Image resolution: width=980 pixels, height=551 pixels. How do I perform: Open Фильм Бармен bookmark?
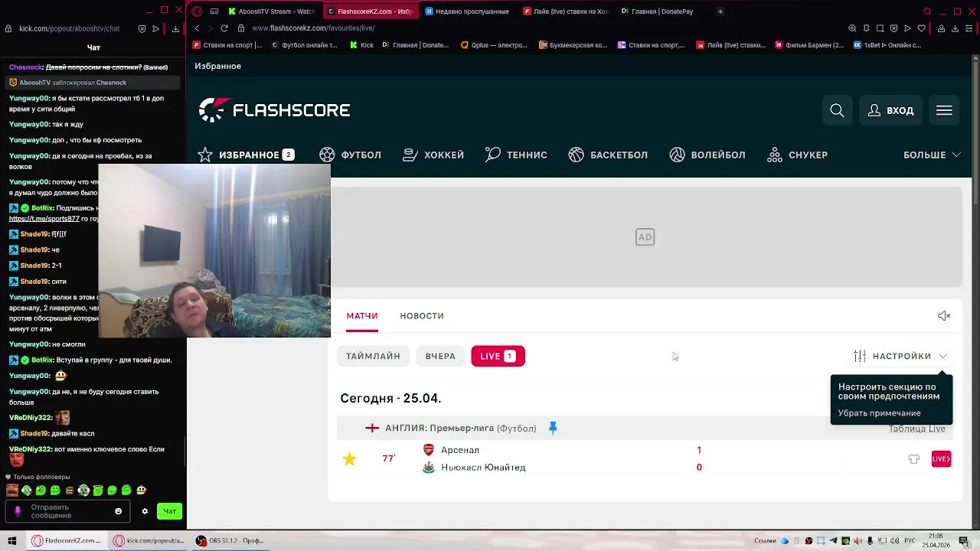809,45
